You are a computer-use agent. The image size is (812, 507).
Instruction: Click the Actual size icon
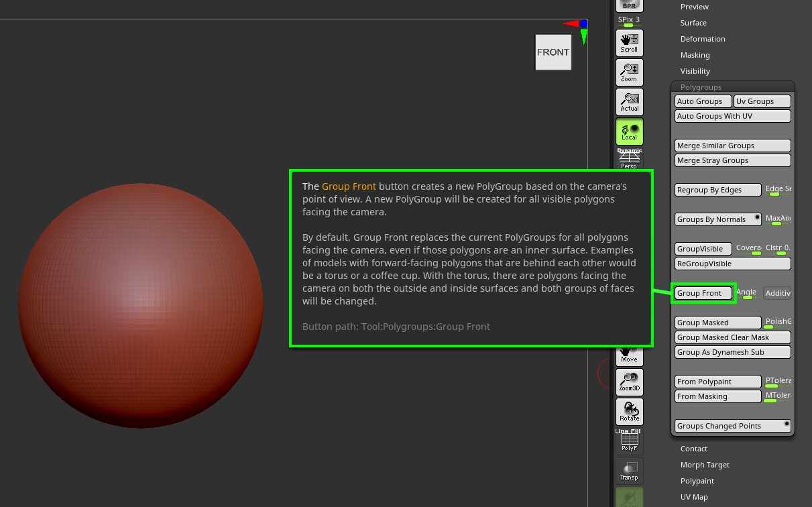tap(629, 101)
